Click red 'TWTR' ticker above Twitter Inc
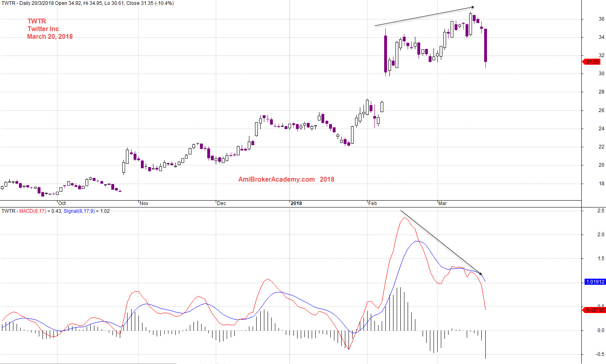The height and width of the screenshot is (364, 606). point(37,21)
